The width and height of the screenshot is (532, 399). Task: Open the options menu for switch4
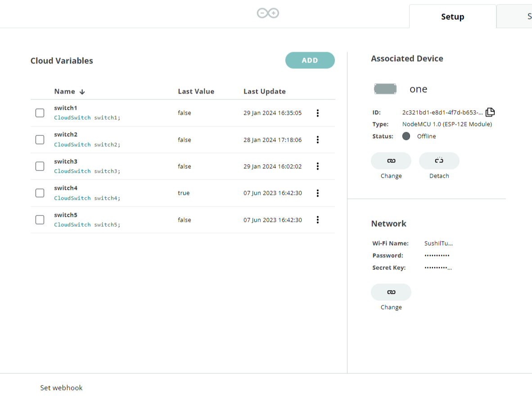pyautogui.click(x=318, y=193)
